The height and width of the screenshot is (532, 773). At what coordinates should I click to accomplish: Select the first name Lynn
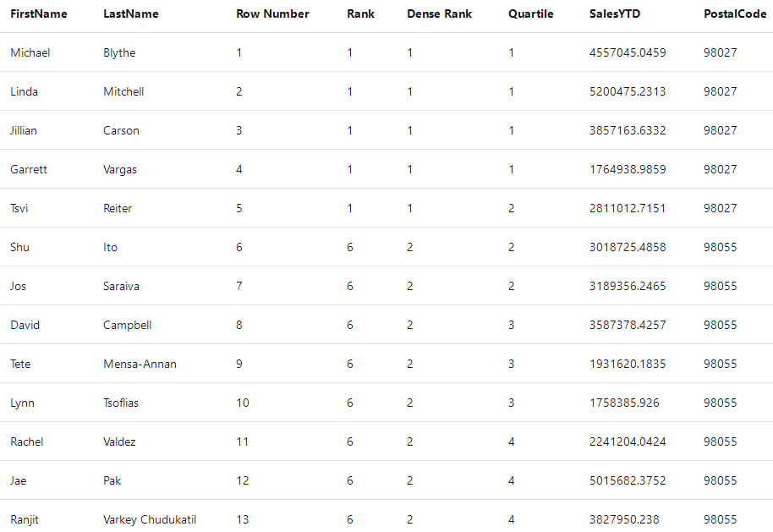(22, 403)
